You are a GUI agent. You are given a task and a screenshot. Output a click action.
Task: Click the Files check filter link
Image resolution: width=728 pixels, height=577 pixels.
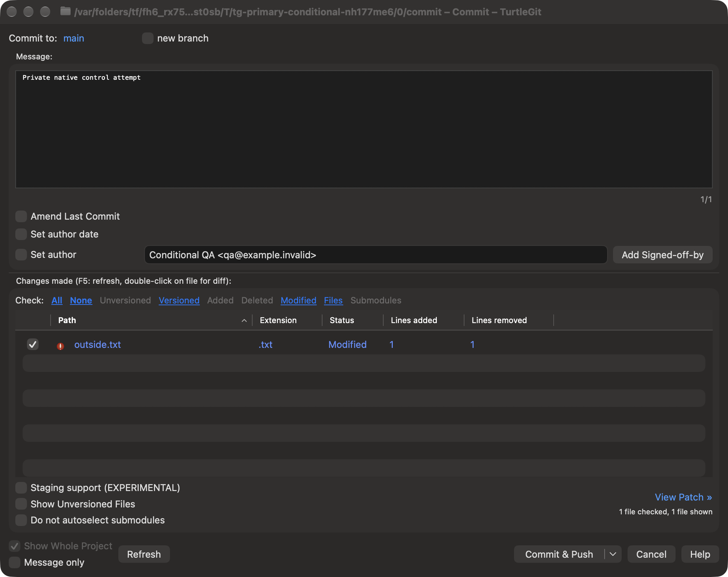tap(333, 301)
